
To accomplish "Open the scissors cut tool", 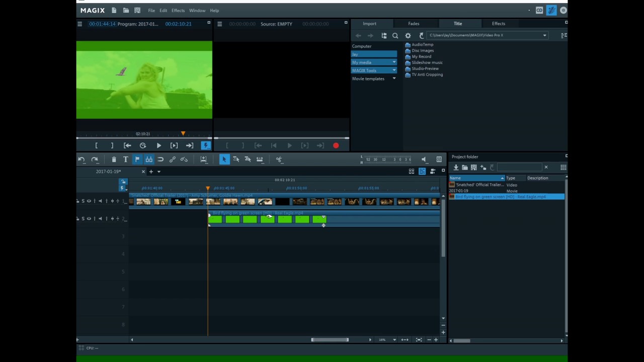I will pyautogui.click(x=279, y=159).
